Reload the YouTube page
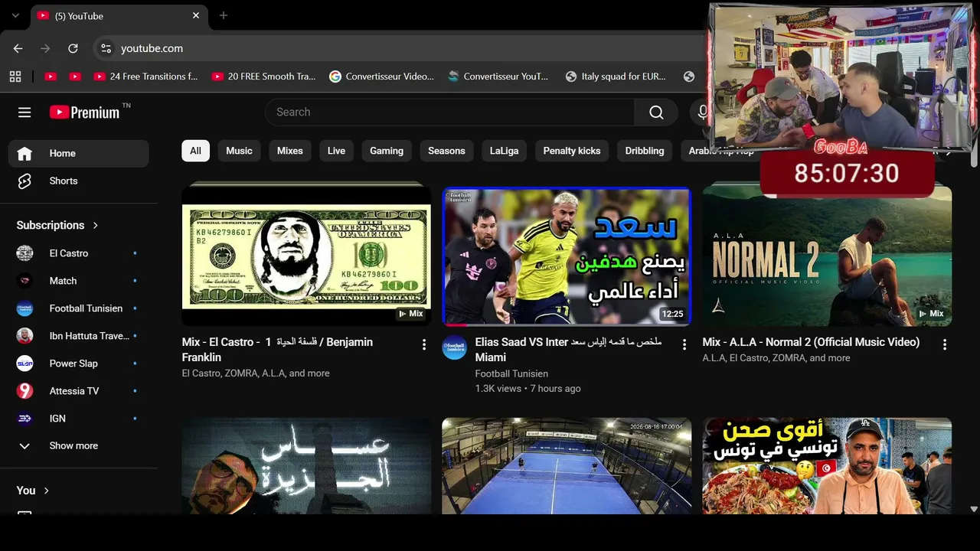The height and width of the screenshot is (551, 980). pos(73,48)
